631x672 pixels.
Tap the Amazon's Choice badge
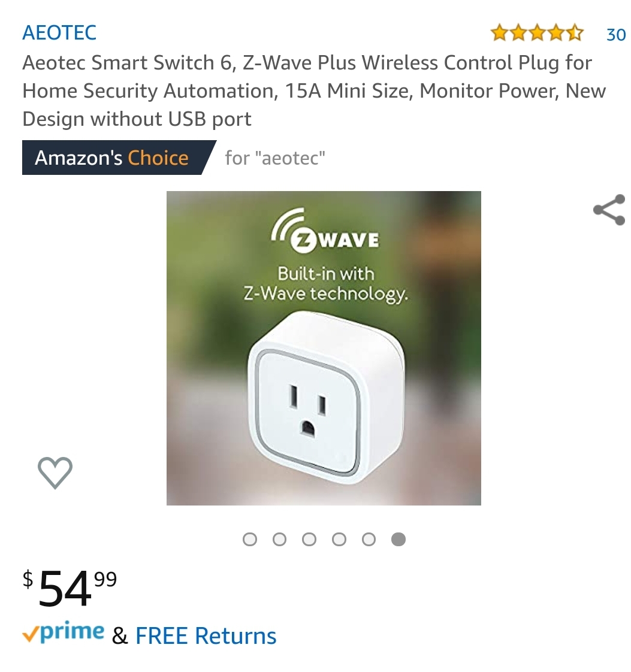click(x=119, y=158)
